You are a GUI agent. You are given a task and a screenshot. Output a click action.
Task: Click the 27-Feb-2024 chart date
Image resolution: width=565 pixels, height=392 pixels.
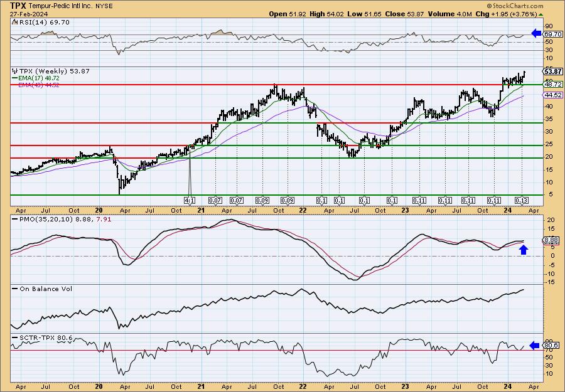pyautogui.click(x=28, y=14)
